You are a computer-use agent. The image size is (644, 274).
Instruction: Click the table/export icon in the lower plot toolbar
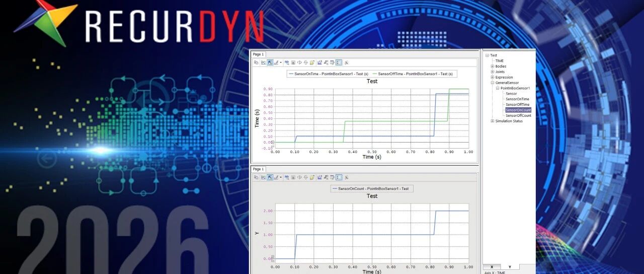coord(332,177)
